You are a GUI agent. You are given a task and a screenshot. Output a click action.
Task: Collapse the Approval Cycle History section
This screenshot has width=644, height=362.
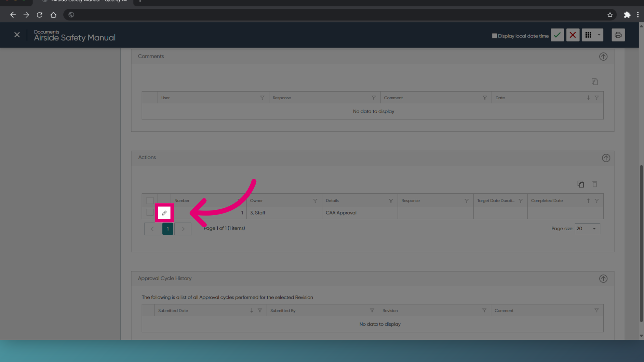(x=603, y=279)
